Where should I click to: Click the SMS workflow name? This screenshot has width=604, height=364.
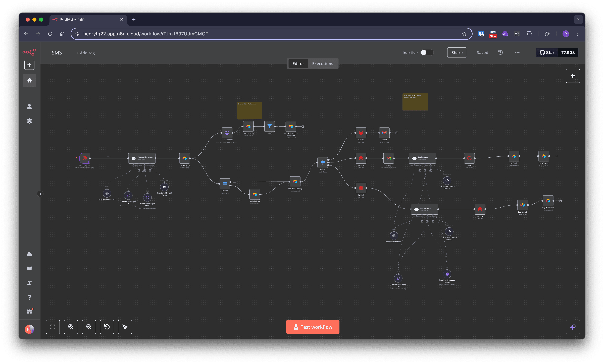pyautogui.click(x=57, y=53)
